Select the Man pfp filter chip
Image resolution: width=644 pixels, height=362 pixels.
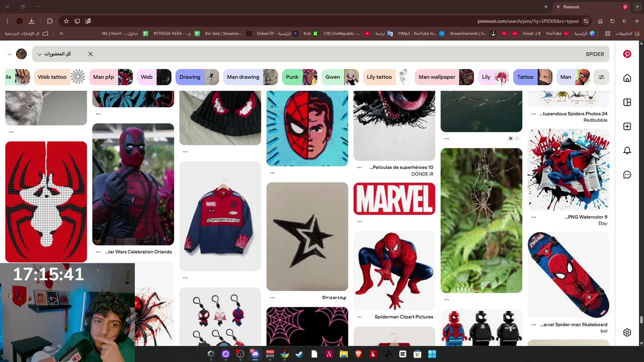(x=111, y=77)
